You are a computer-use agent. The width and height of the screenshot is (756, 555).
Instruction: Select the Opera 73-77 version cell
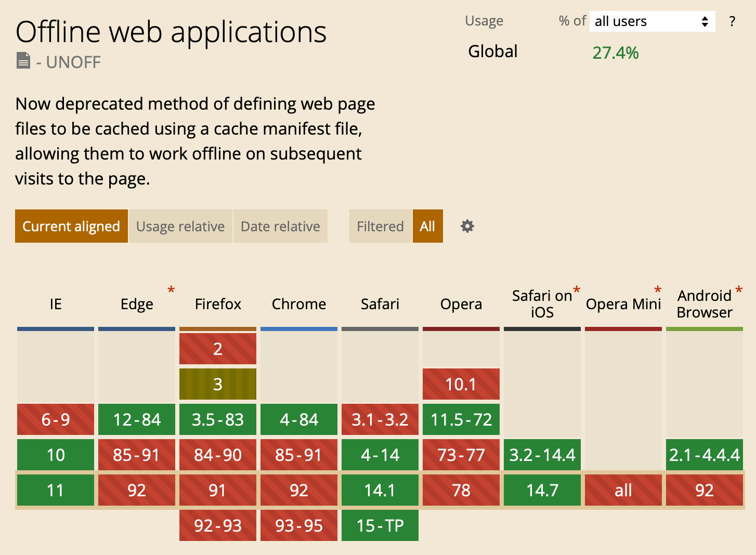tap(461, 455)
